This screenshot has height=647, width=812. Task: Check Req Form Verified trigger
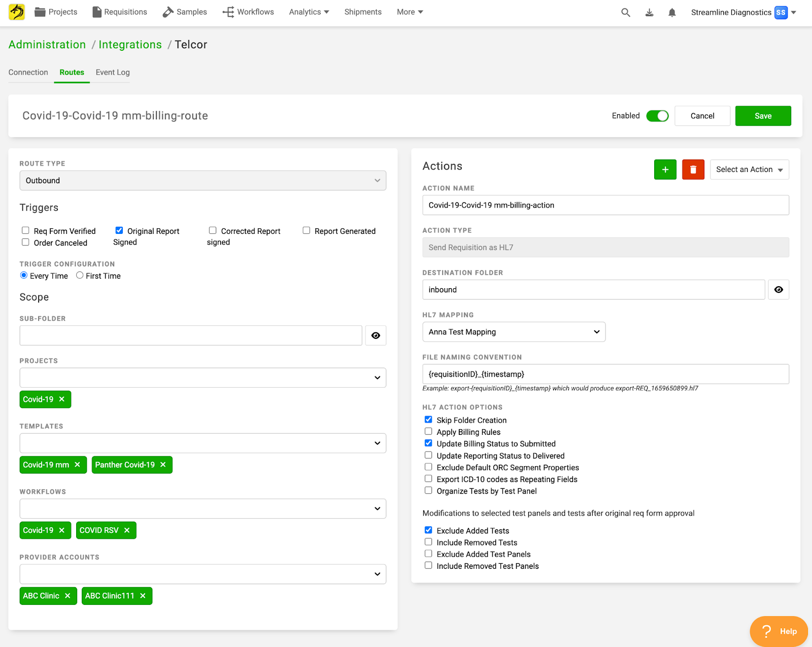[25, 230]
